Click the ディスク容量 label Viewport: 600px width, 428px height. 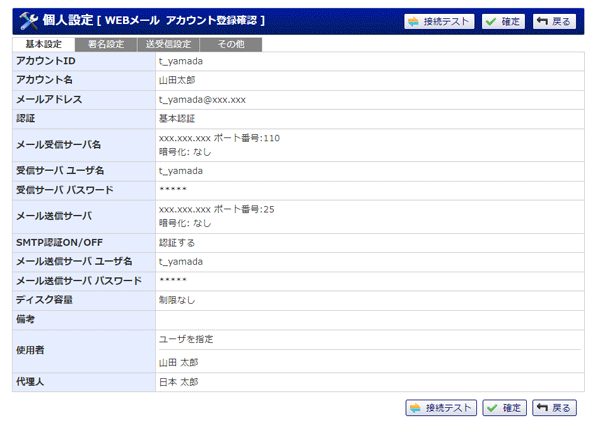click(x=44, y=300)
